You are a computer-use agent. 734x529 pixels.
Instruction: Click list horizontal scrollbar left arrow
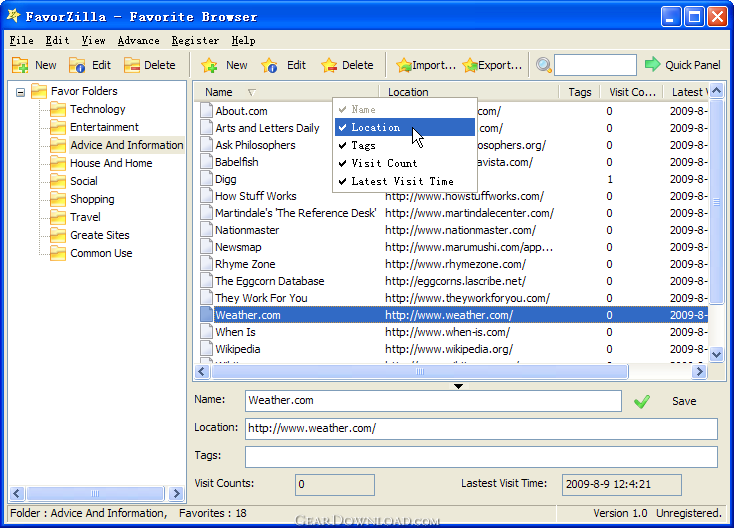tap(202, 371)
